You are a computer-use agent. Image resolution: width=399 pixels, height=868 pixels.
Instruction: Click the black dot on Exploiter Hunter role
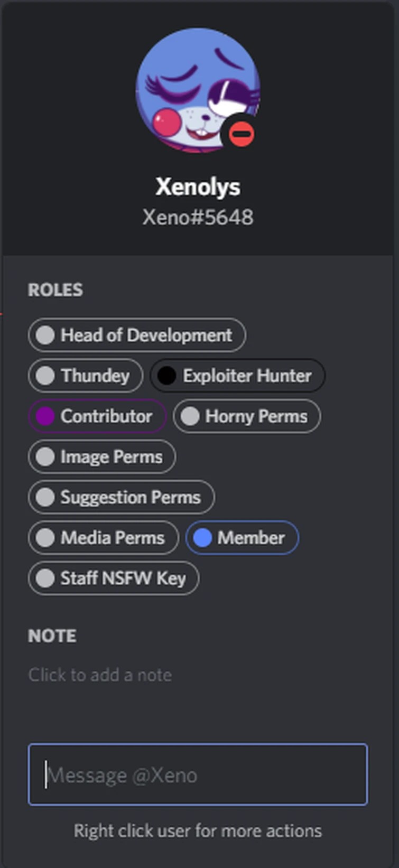click(166, 376)
